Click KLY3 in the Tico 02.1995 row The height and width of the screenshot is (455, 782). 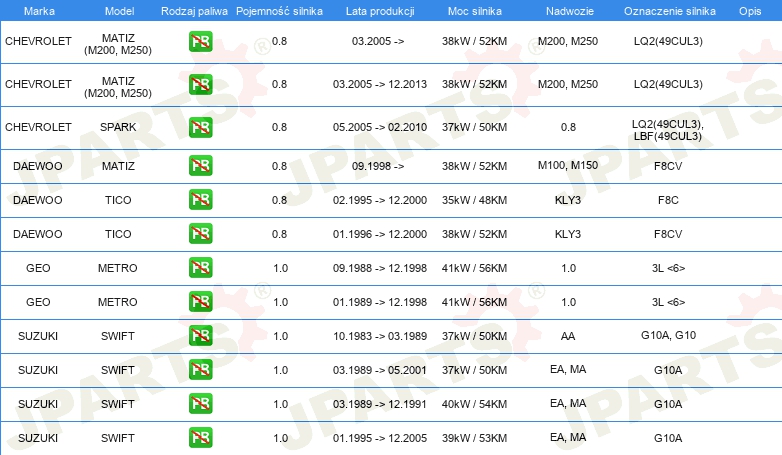568,200
